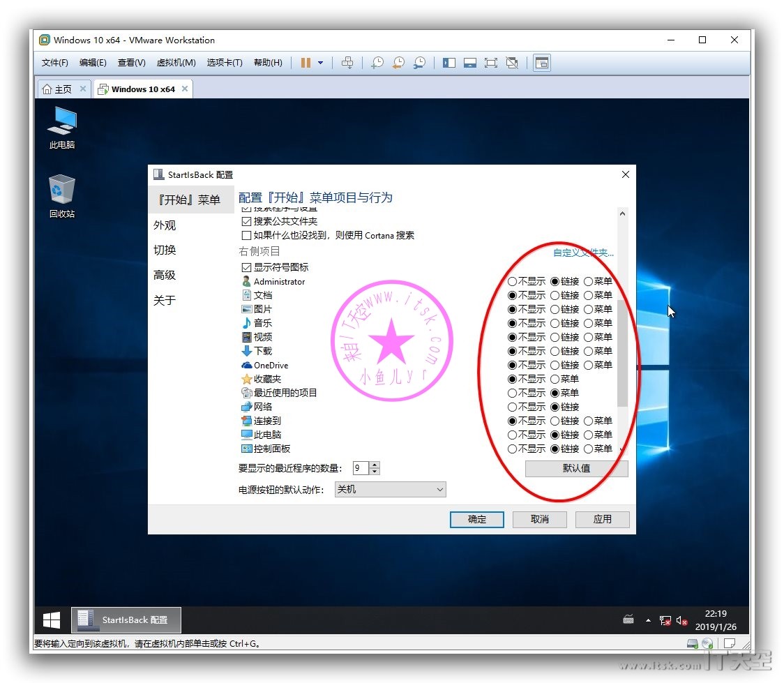Set 连接到 to 链接
Screen dimensions: 784x683
tap(555, 421)
